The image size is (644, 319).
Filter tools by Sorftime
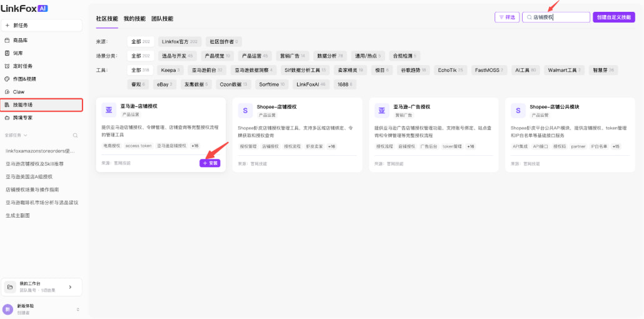point(271,84)
